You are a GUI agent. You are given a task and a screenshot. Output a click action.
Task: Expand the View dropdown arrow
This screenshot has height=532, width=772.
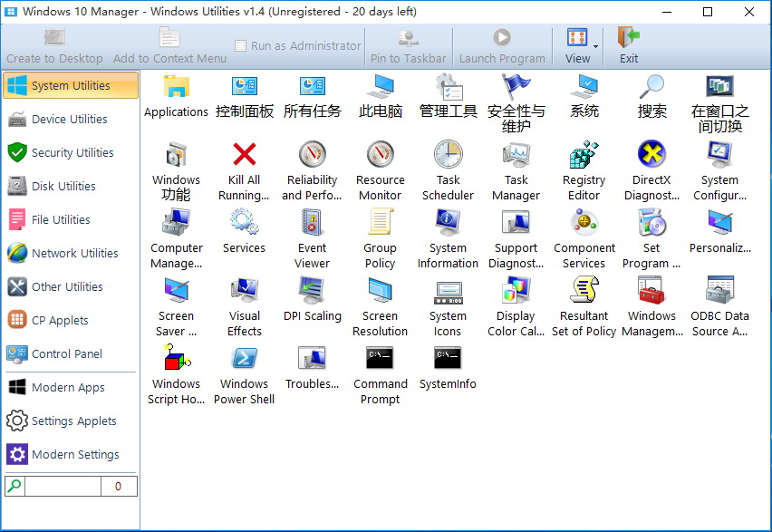[595, 46]
